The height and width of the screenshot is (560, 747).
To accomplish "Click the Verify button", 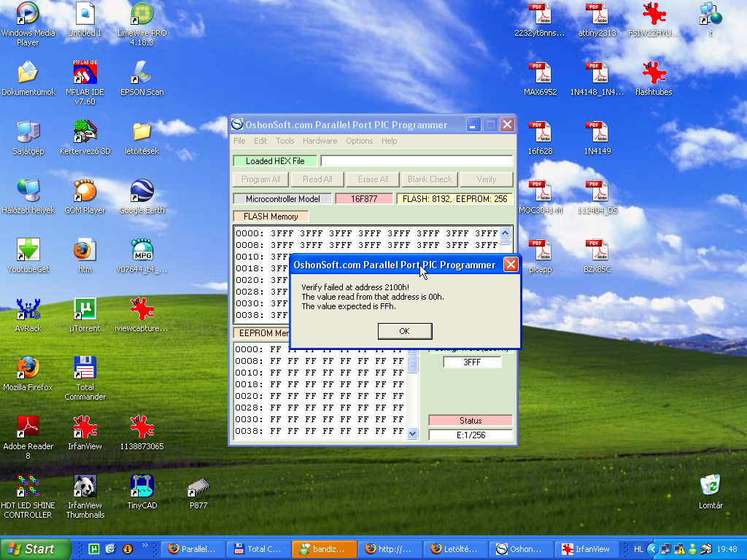I will [x=486, y=179].
